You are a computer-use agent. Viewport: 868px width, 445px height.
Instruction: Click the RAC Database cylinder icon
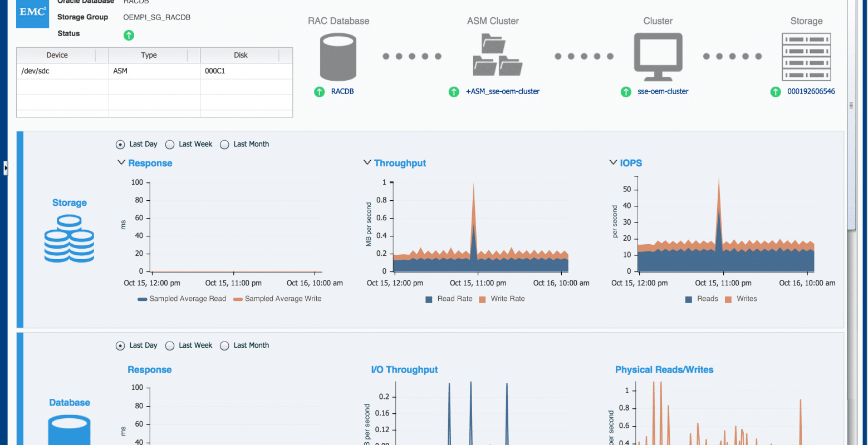338,57
